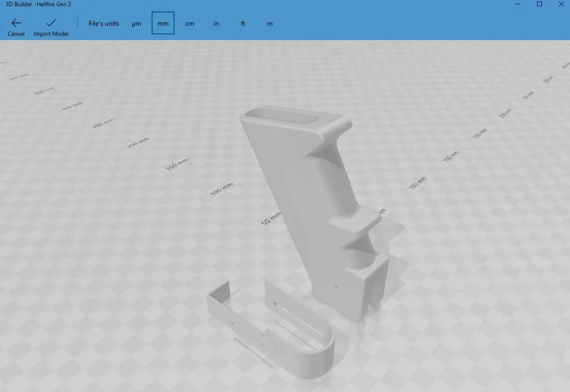Choose µm as the model unit
570x392 pixels.
point(137,24)
